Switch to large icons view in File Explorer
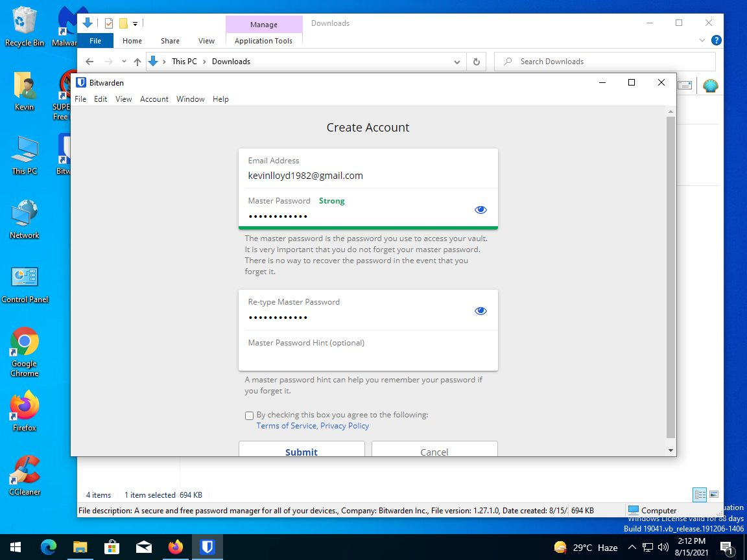The image size is (747, 560). [x=714, y=495]
